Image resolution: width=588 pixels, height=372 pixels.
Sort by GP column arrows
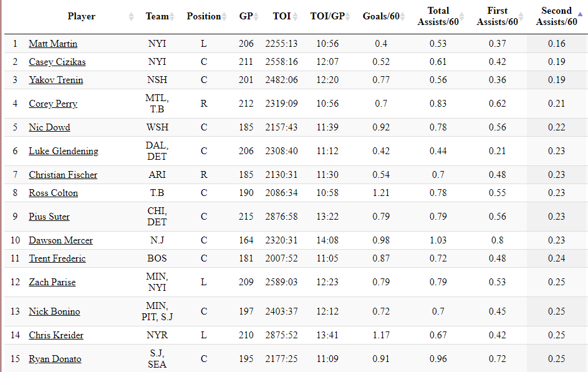(256, 16)
